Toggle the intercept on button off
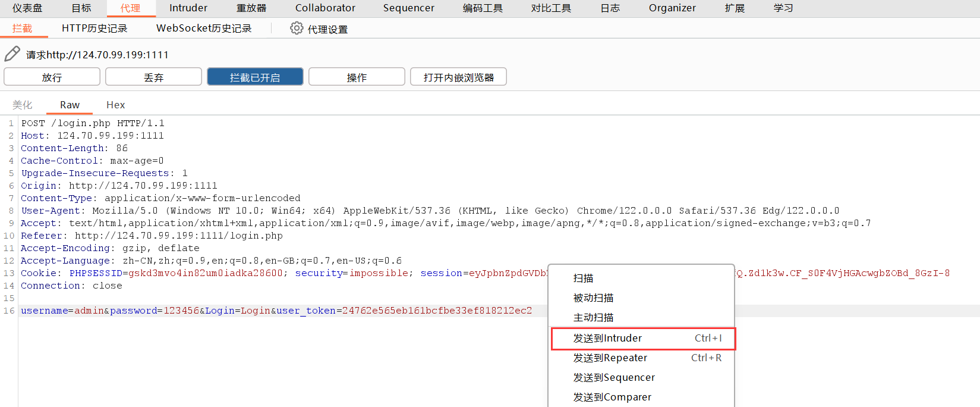 point(255,77)
